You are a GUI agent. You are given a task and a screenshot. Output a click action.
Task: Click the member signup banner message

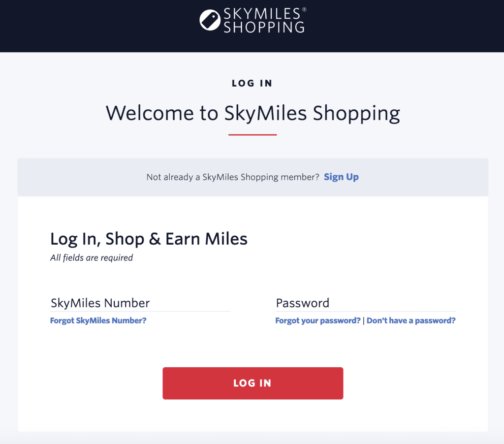tap(231, 176)
